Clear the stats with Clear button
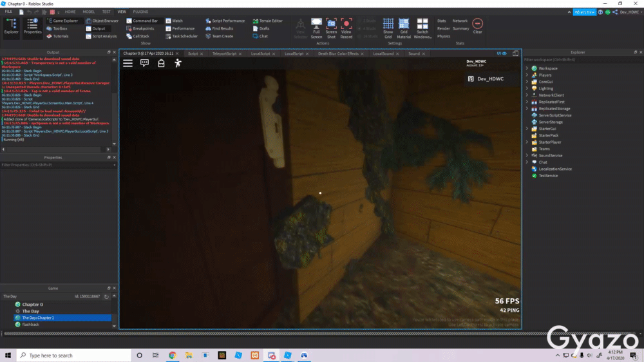Viewport: 644px width, 362px height. (477, 26)
